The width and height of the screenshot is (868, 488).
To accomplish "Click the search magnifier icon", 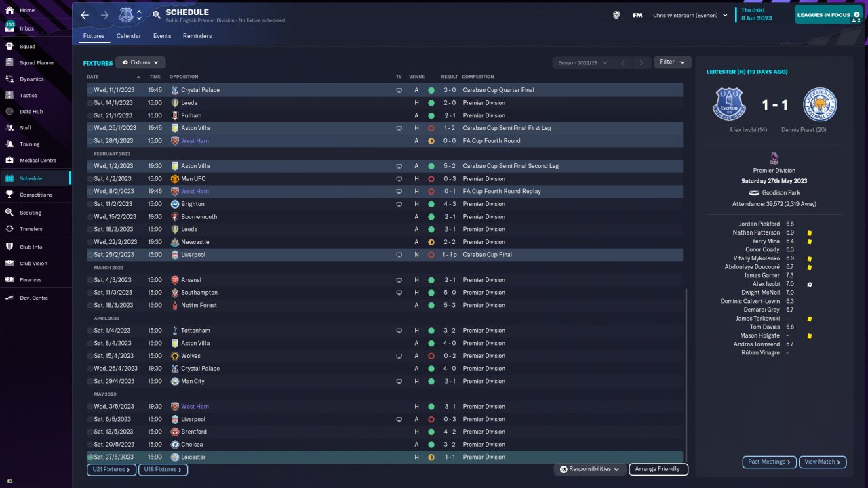I will pos(157,15).
